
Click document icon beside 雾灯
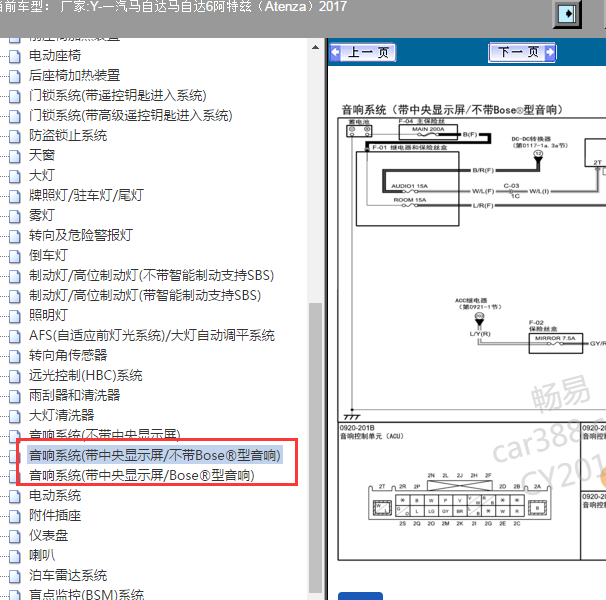click(15, 216)
